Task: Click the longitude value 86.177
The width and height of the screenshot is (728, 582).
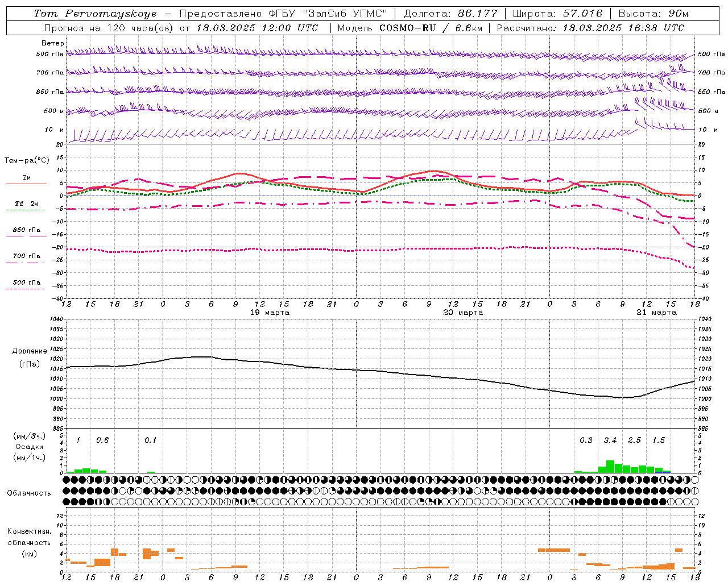Action: [477, 14]
